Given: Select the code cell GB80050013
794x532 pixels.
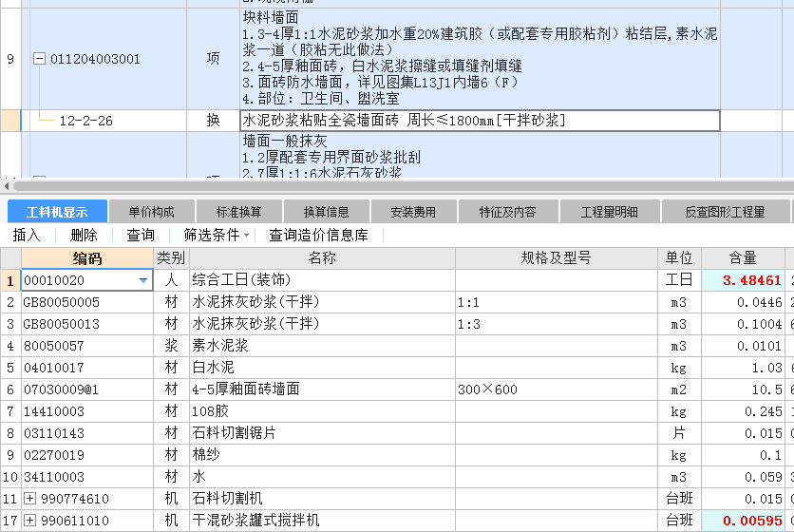Looking at the screenshot, I should click(87, 324).
